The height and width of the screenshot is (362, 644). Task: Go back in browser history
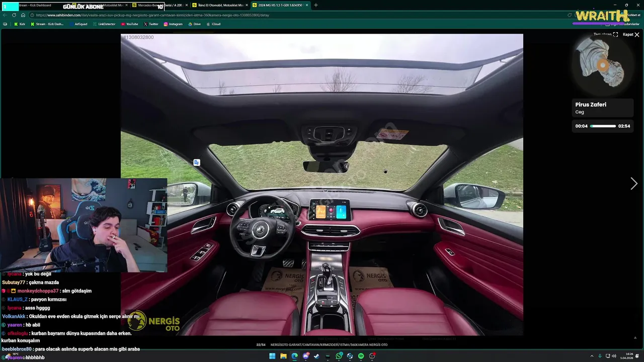5,15
